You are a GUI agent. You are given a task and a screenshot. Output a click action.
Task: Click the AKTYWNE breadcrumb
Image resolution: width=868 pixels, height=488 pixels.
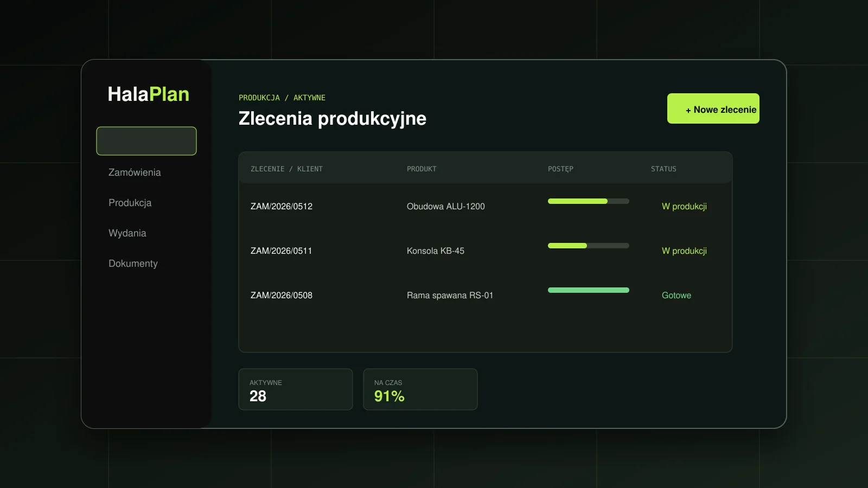coord(309,98)
